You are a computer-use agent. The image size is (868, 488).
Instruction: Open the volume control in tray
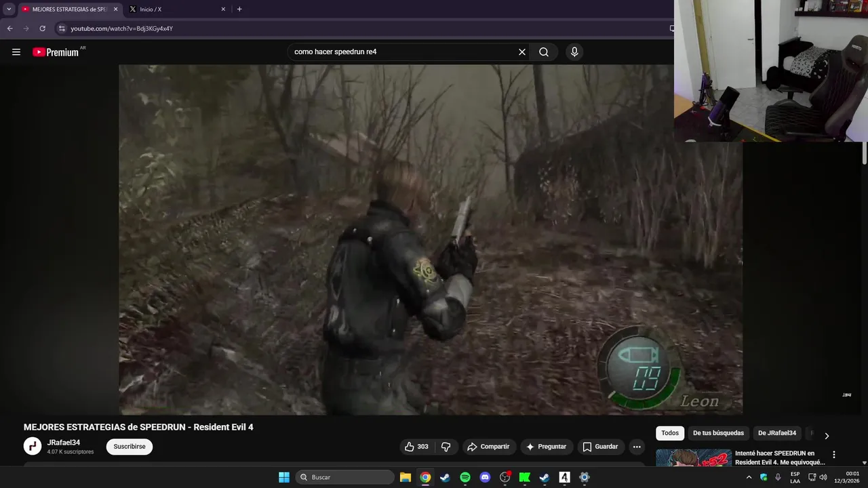tap(823, 477)
